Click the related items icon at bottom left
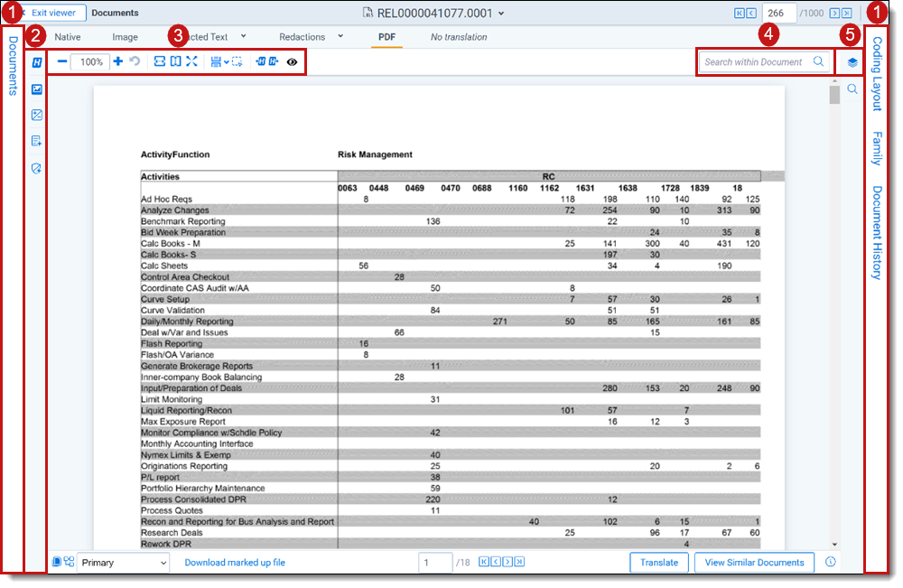Image resolution: width=903 pixels, height=588 pixels. (70, 562)
